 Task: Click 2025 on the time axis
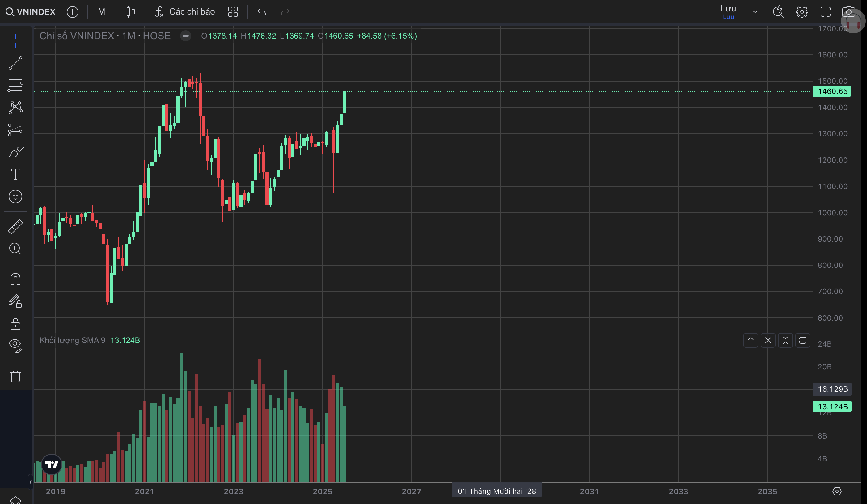[322, 492]
